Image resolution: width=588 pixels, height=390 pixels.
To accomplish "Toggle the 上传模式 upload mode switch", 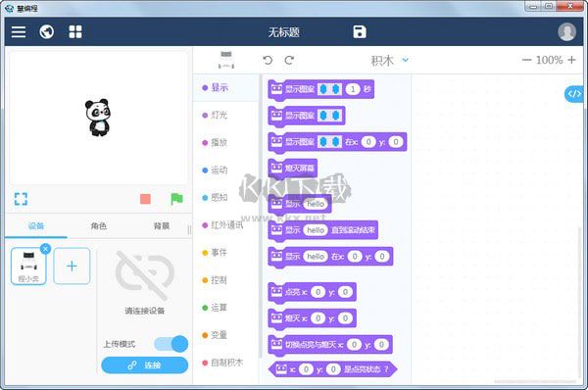I will click(171, 344).
